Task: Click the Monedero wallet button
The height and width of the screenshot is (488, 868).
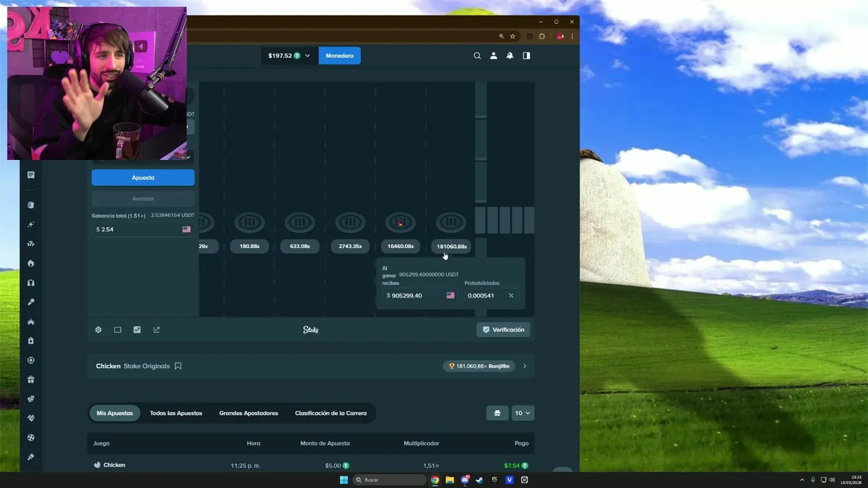Action: coord(339,56)
